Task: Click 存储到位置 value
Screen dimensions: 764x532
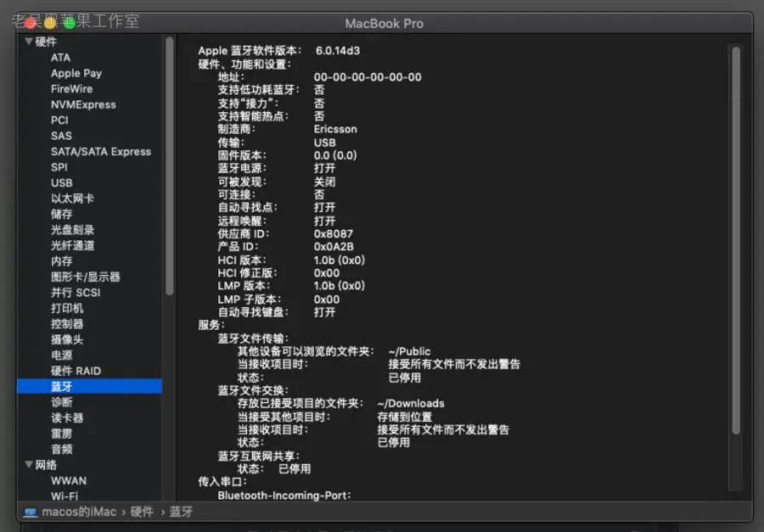Action: 404,417
